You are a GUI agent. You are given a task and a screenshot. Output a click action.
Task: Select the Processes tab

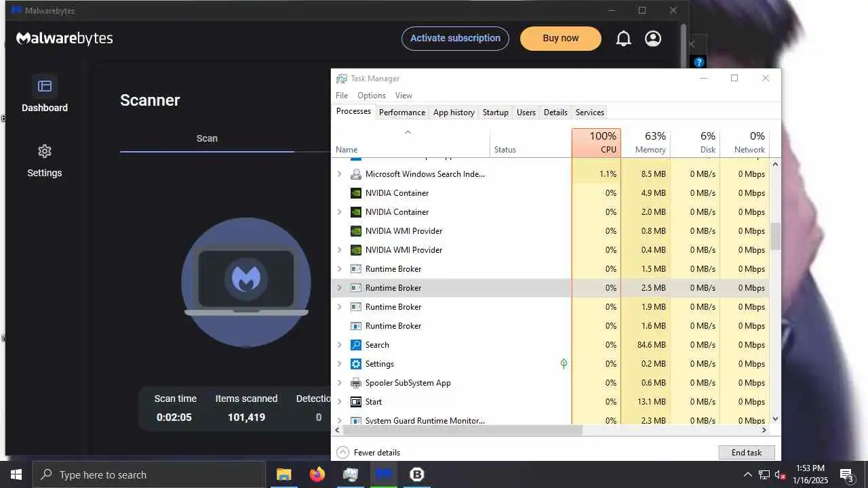[x=353, y=112]
